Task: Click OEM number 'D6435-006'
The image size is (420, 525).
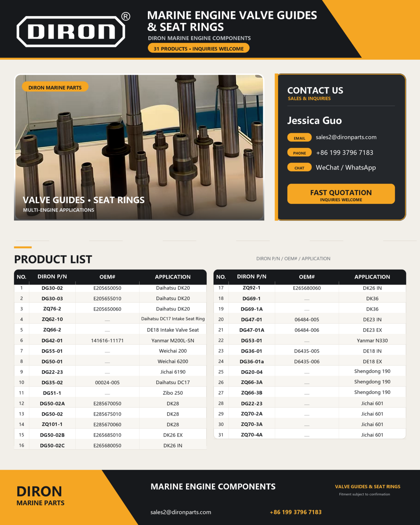Action: [x=307, y=361]
